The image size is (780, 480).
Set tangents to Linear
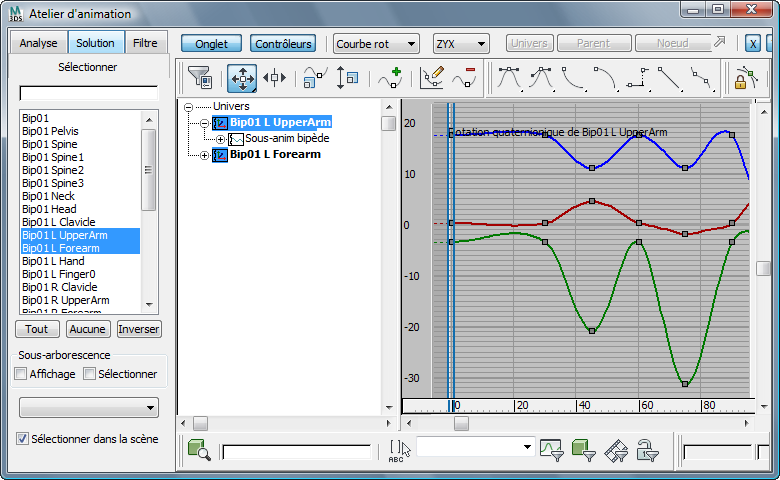[670, 79]
